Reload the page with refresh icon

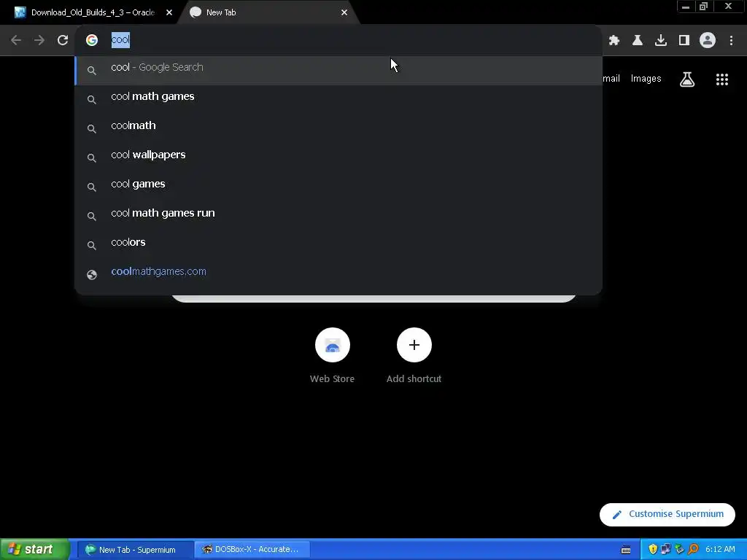click(63, 40)
